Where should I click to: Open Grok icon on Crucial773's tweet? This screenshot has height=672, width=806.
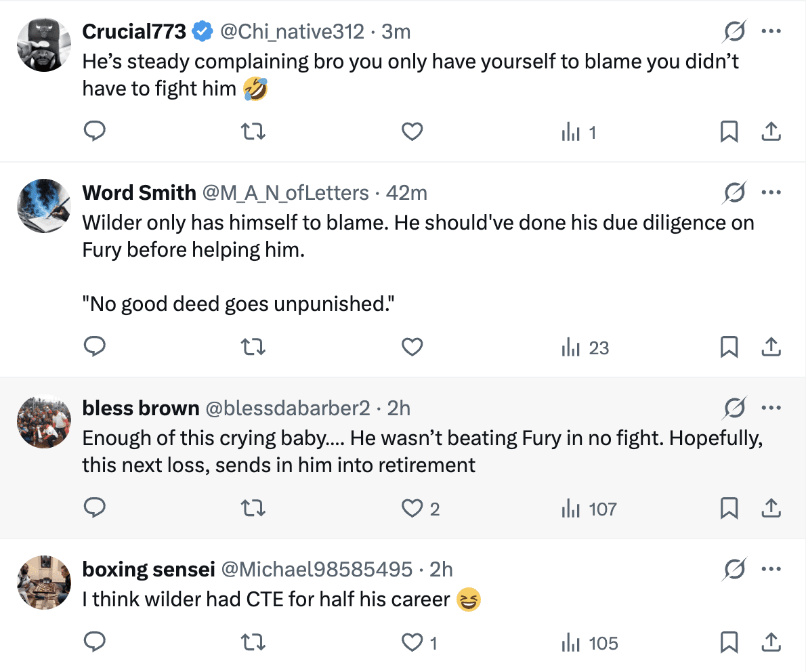point(735,31)
